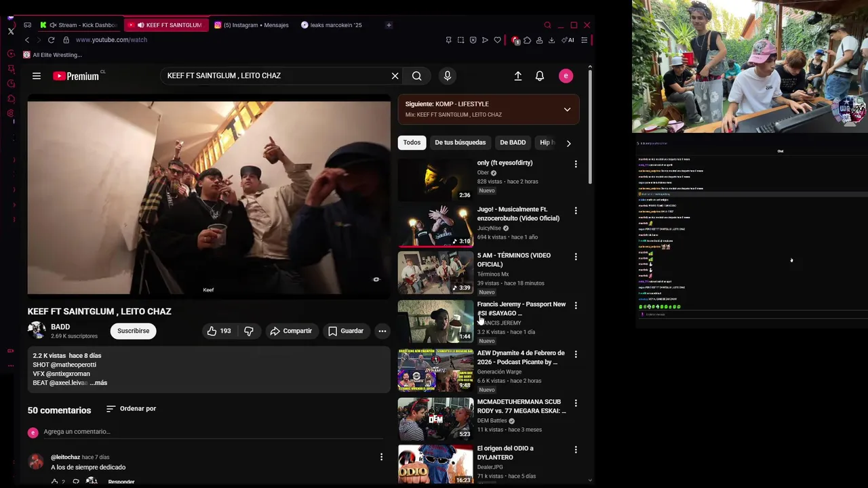Open BADD channel avatar
This screenshot has height=488, width=868.
(x=37, y=331)
